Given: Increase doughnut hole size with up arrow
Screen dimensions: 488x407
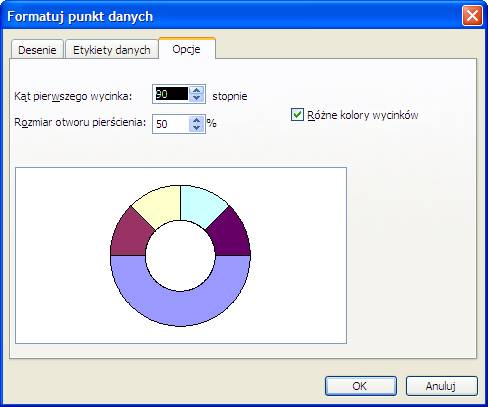Looking at the screenshot, I should (x=197, y=120).
